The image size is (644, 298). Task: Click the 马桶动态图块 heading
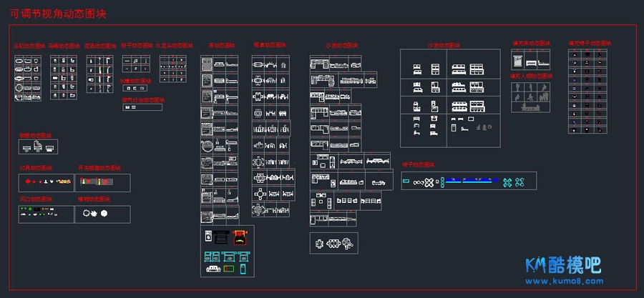63,46
